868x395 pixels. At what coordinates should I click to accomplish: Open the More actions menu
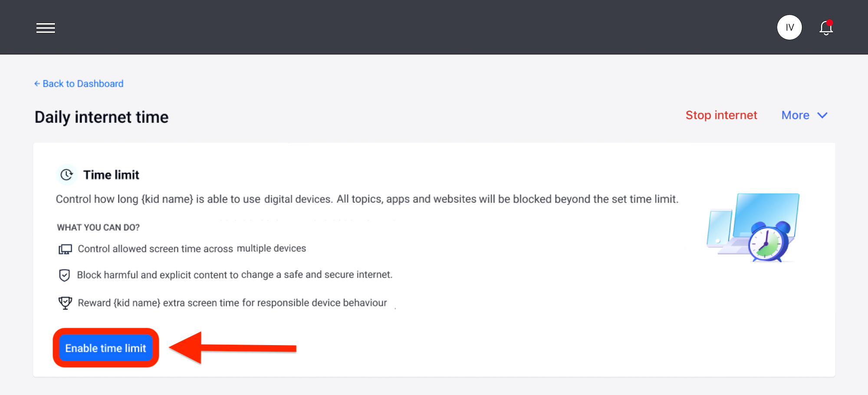[x=804, y=115]
